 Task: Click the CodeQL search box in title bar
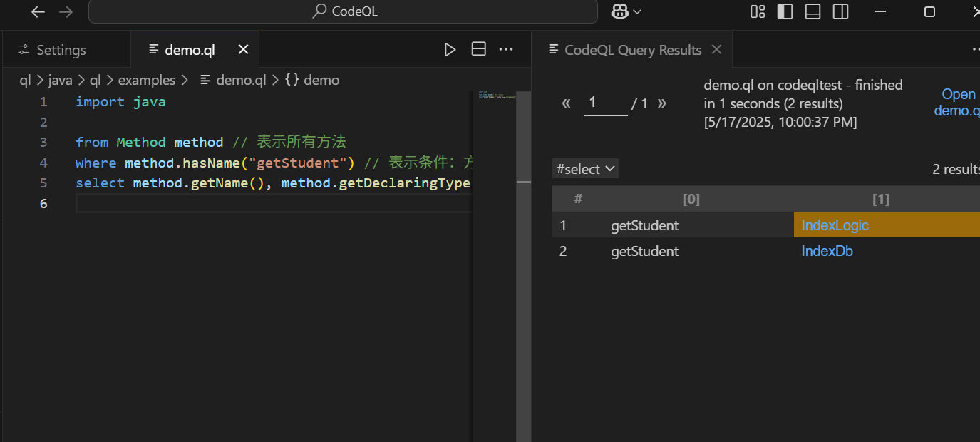click(x=343, y=11)
